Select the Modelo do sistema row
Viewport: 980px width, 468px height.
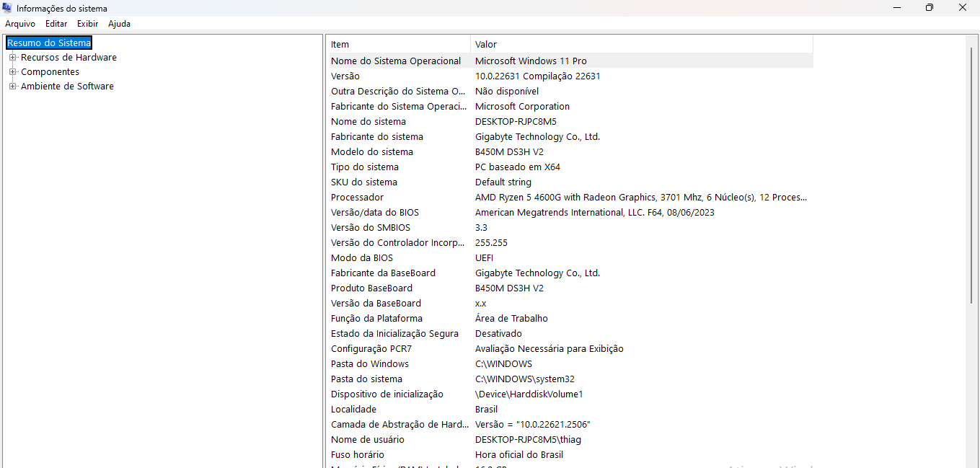pos(570,152)
